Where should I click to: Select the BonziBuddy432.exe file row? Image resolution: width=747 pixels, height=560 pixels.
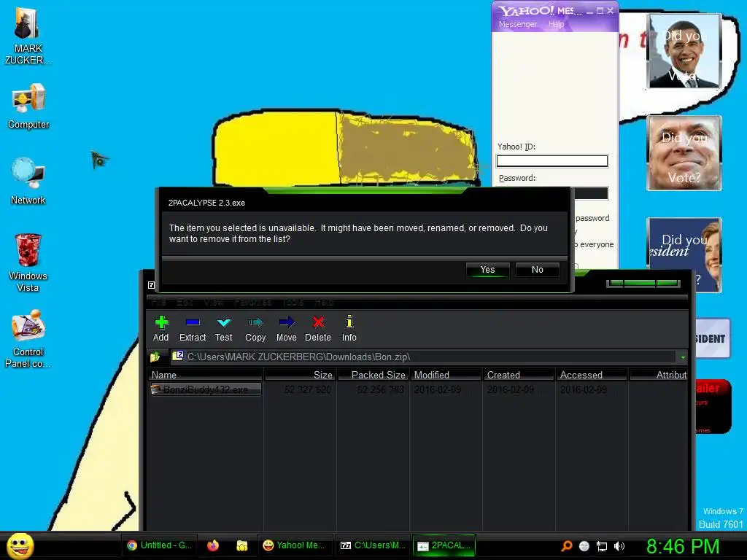tap(205, 389)
